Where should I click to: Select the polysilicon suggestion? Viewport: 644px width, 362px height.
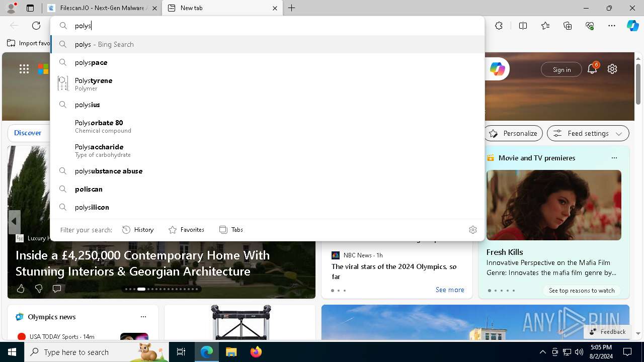[x=268, y=207]
